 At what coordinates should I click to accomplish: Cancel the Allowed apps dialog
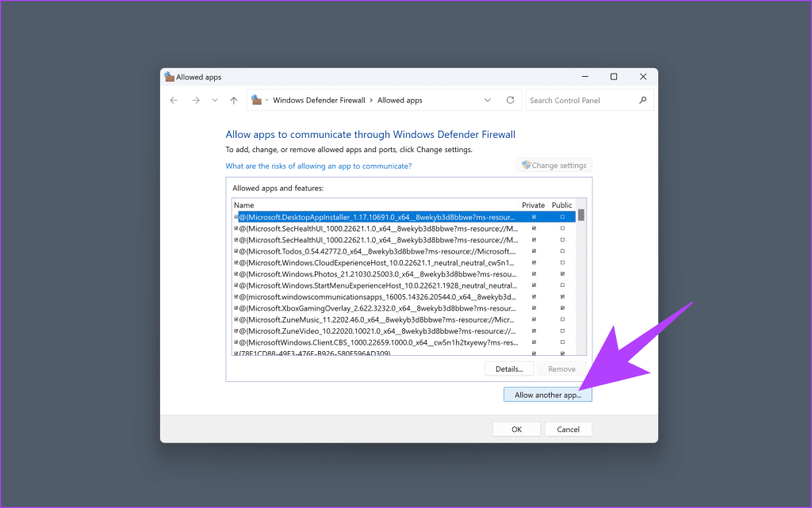pyautogui.click(x=568, y=430)
